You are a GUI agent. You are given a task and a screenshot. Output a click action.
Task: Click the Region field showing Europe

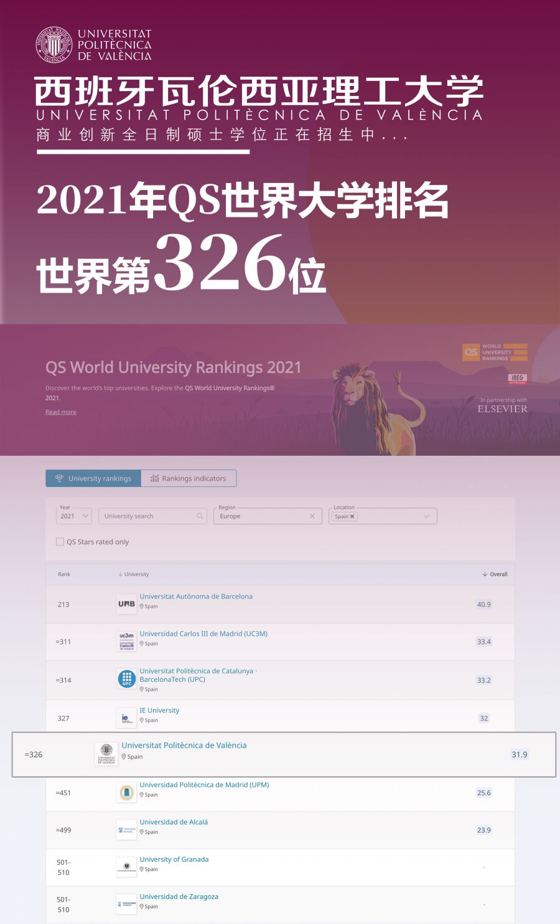click(x=267, y=516)
